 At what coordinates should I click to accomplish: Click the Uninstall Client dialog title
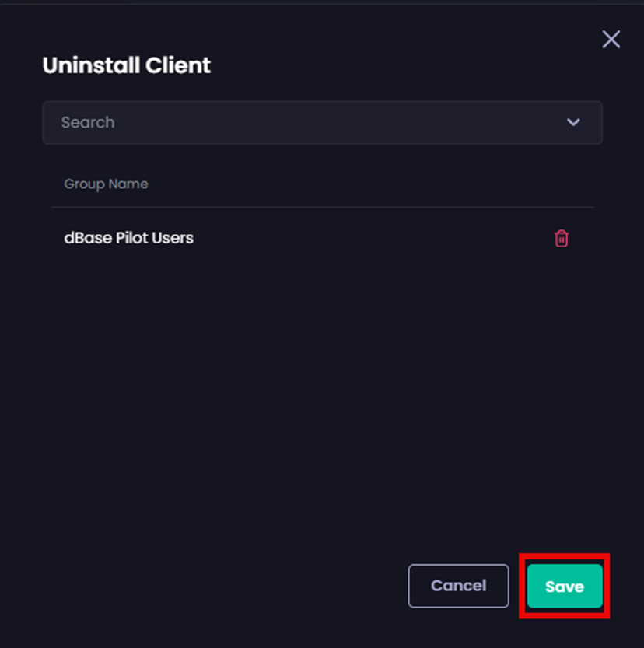(x=126, y=65)
